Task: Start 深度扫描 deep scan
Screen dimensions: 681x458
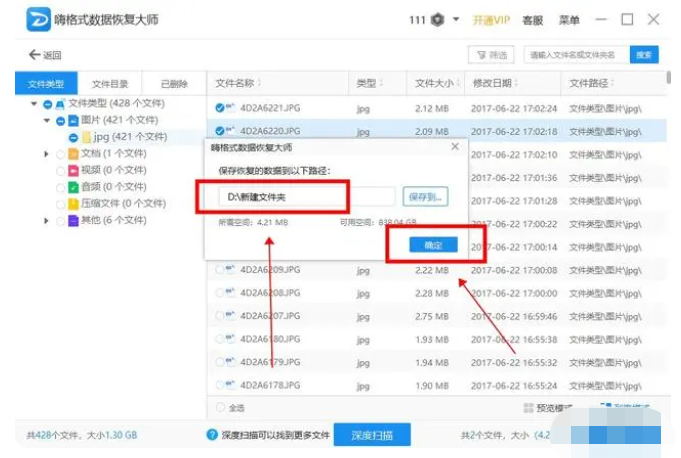Action: (x=372, y=435)
